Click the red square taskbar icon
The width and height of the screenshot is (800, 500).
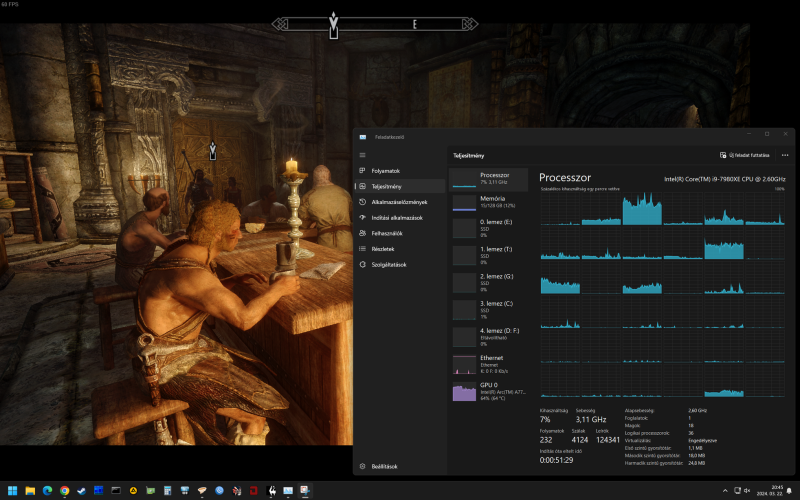click(x=254, y=491)
